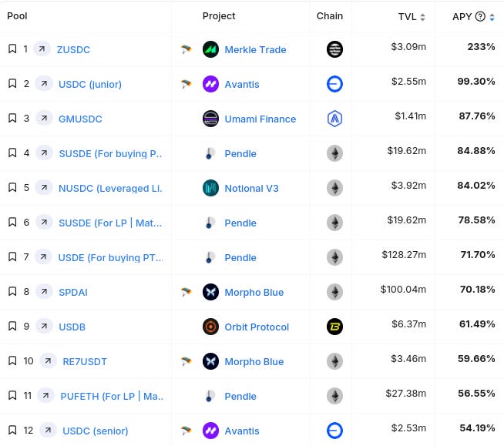Click the Notional V3 logo icon
504x446 pixels.
(210, 188)
